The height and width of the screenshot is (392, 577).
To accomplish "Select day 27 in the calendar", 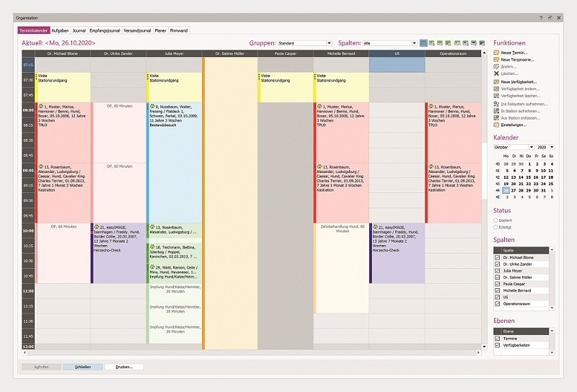I will click(515, 190).
